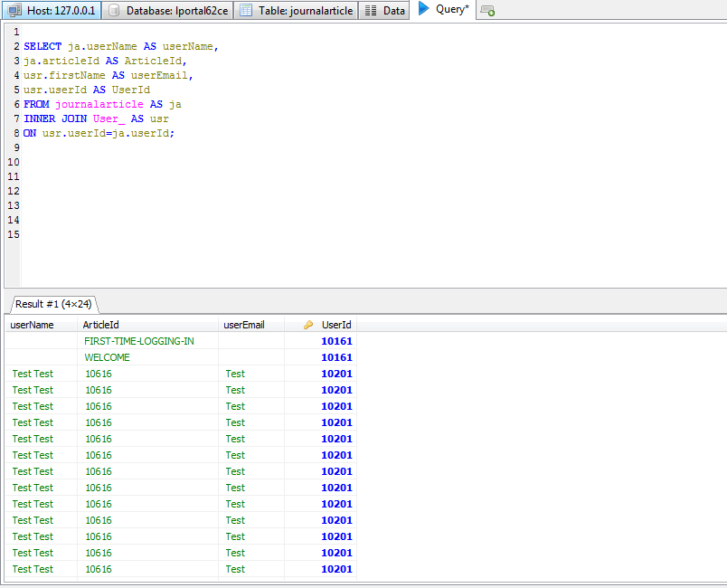This screenshot has height=588, width=727.
Task: Click the key icon on the UserId column header
Action: (307, 325)
